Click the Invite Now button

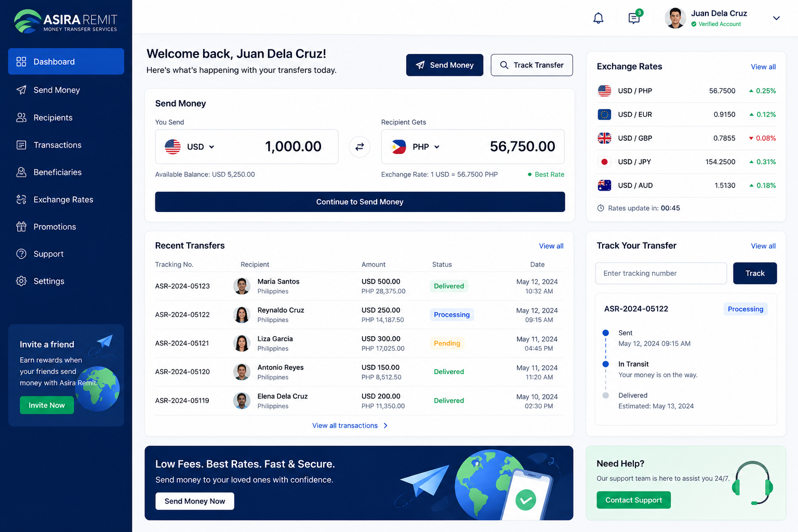[x=47, y=405]
